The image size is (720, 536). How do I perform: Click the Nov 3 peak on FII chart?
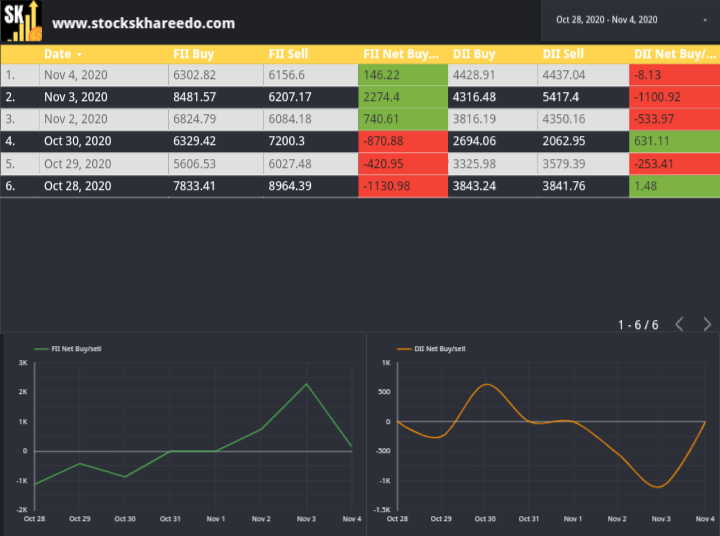306,384
